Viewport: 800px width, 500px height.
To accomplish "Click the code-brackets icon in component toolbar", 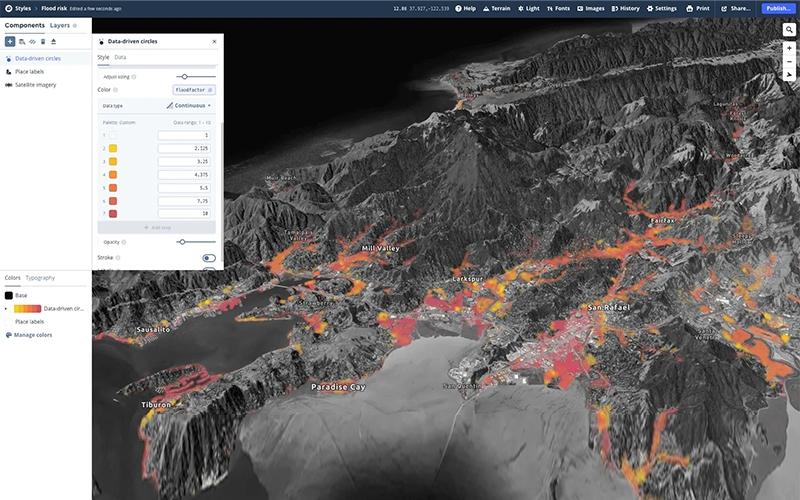I will coord(33,41).
